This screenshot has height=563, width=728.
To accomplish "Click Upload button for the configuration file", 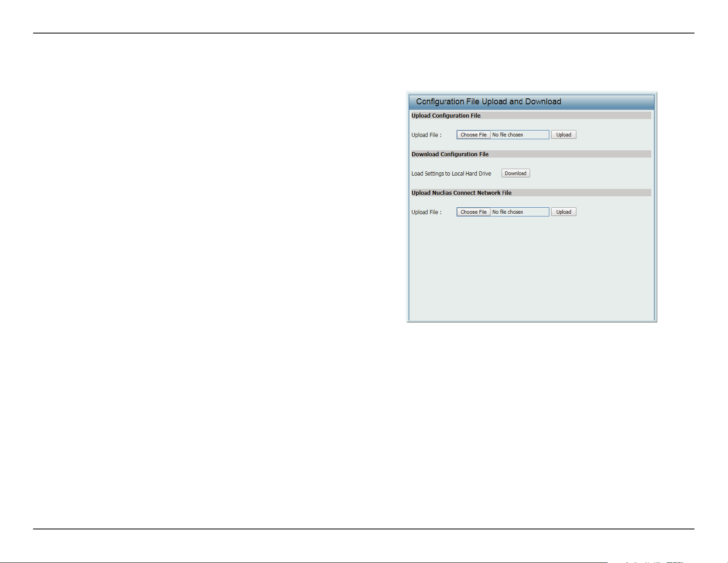I will point(564,135).
